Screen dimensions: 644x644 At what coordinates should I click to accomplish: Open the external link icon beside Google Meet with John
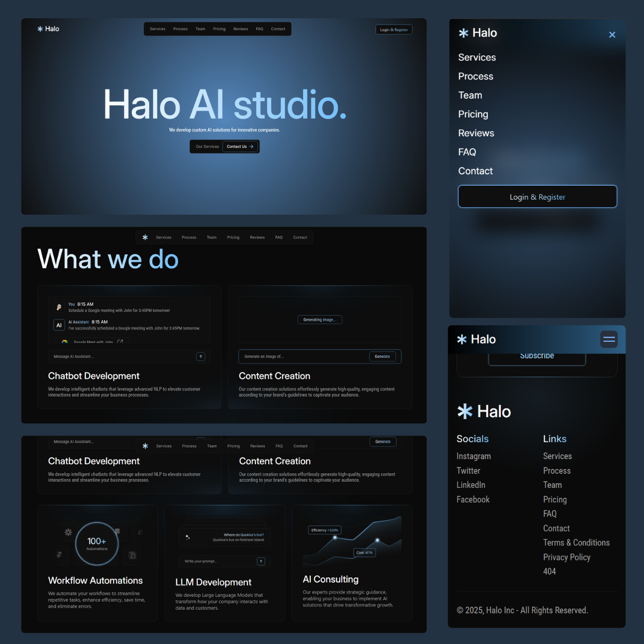pos(120,341)
